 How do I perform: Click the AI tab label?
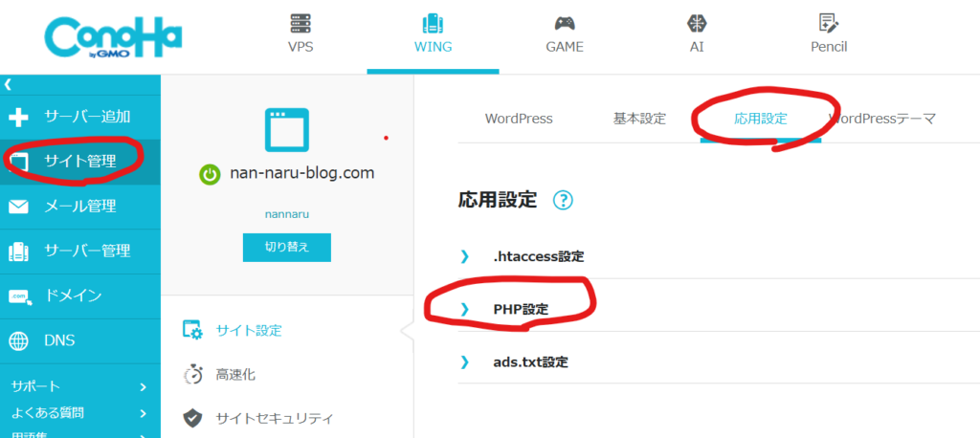coord(697,47)
